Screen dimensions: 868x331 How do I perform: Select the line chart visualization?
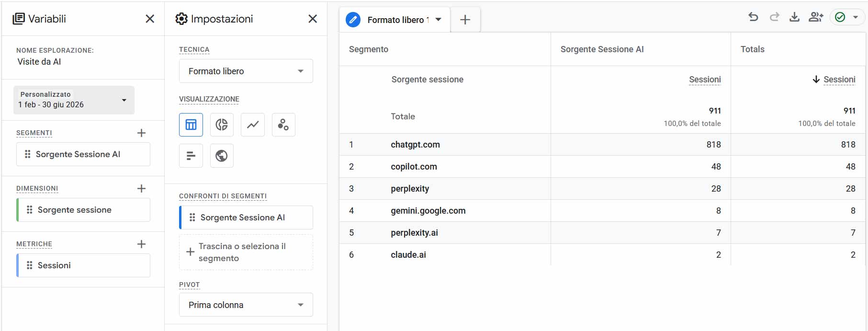point(253,125)
